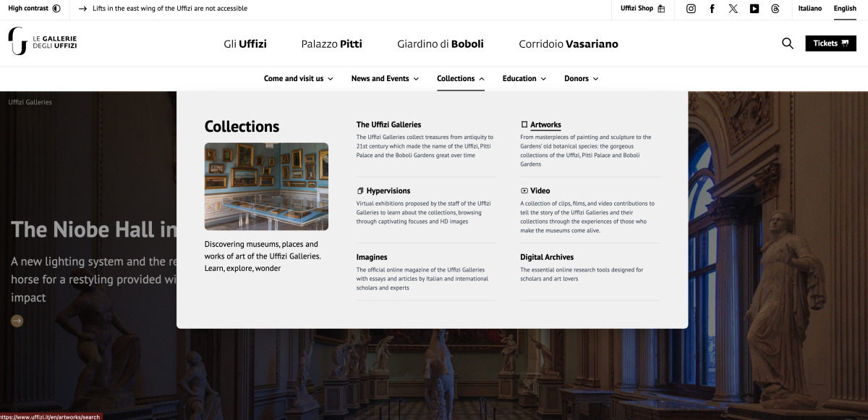Viewport: 868px width, 420px height.
Task: Toggle High contrast mode
Action: pyautogui.click(x=34, y=9)
